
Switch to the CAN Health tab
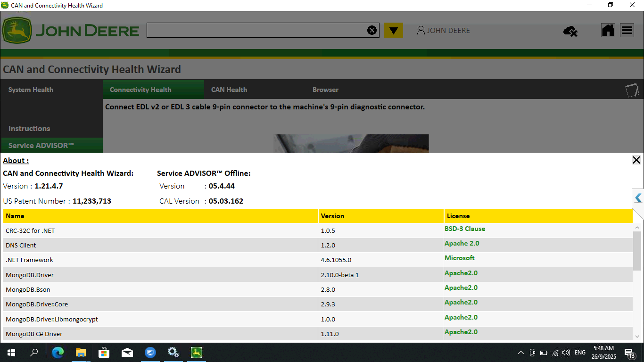click(x=229, y=89)
